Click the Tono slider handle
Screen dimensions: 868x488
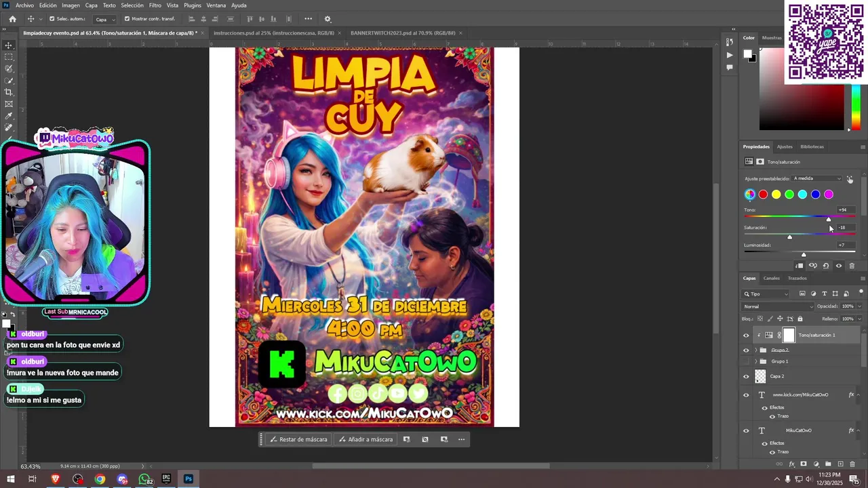[828, 220]
